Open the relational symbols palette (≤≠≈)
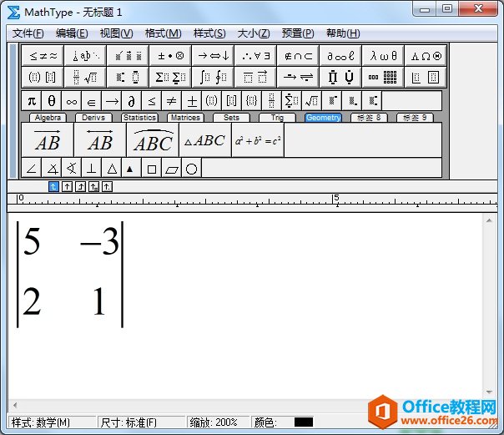The width and height of the screenshot is (504, 435). [x=43, y=56]
